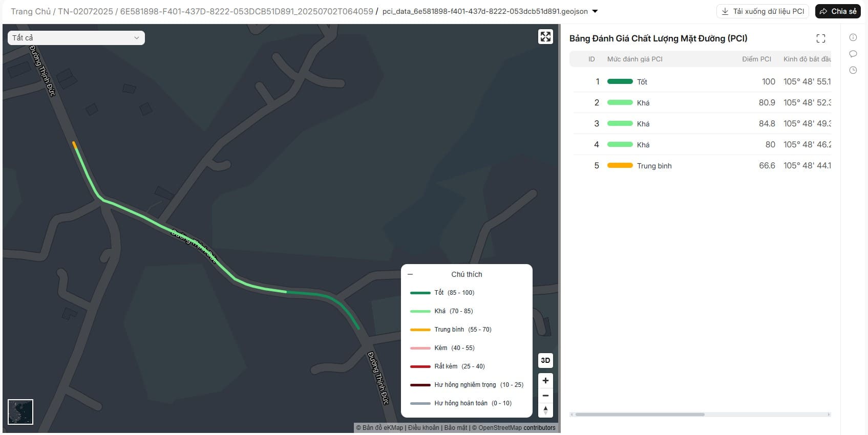The image size is (868, 435).
Task: Click the minimap thumbnail on the map
Action: coord(20,412)
